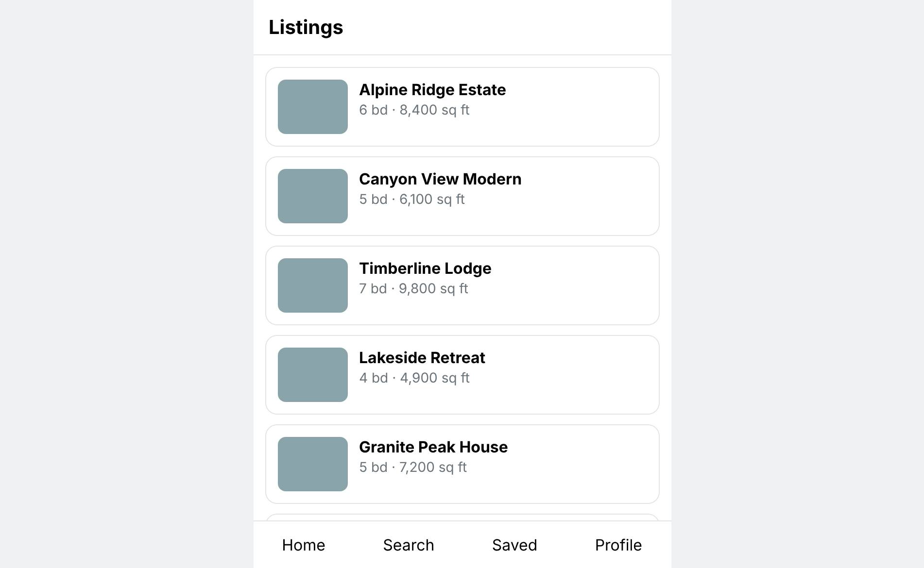Open the Profile tab

618,545
